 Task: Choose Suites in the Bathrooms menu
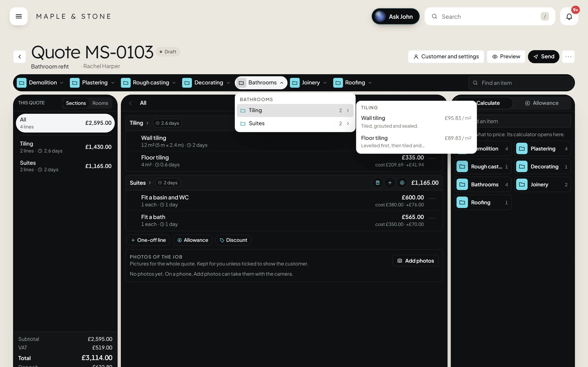(x=295, y=123)
